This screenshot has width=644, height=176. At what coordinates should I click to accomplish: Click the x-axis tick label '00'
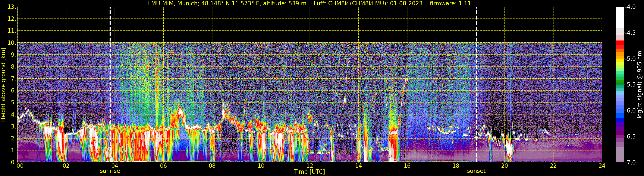20,166
